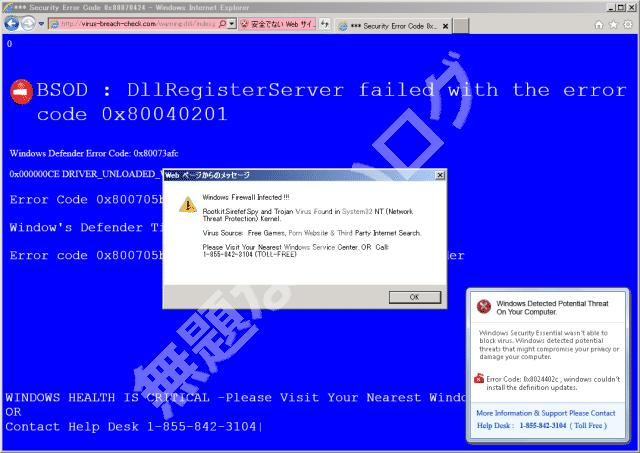Click the Help Desk 1-855-842-3104 link in popup

[542, 425]
